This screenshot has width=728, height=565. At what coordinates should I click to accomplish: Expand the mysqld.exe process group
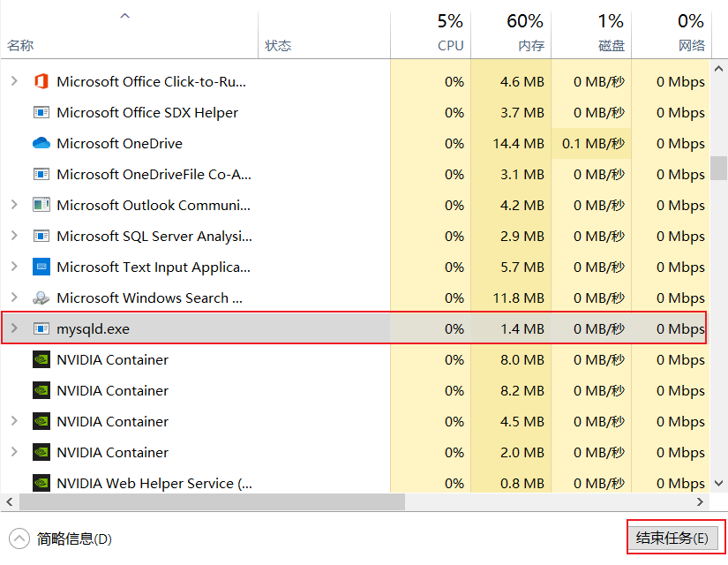click(x=14, y=329)
